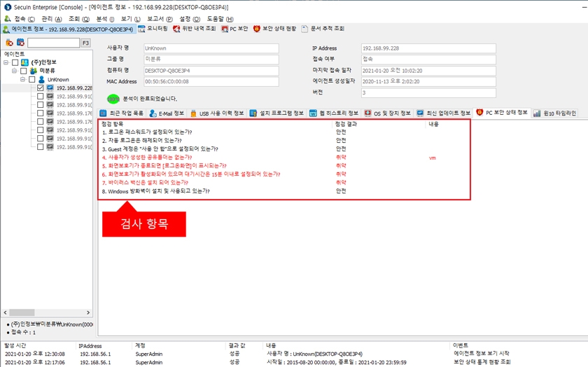588x367 pixels.
Task: Open the 모니터링 tab via its monitor icon
Action: pos(141,29)
